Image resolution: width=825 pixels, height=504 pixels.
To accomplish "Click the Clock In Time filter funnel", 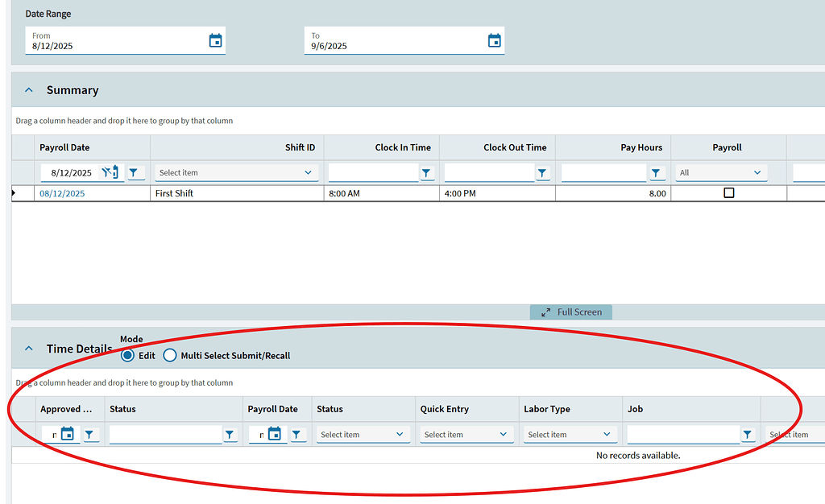I will coord(427,172).
